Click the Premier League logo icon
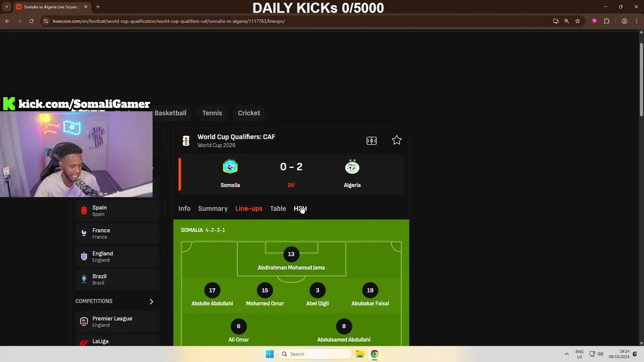 tap(84, 321)
